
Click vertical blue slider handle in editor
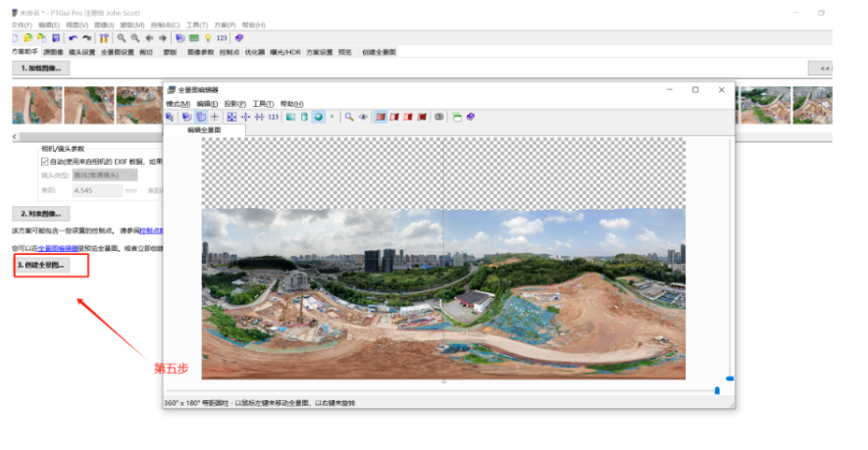coord(730,378)
